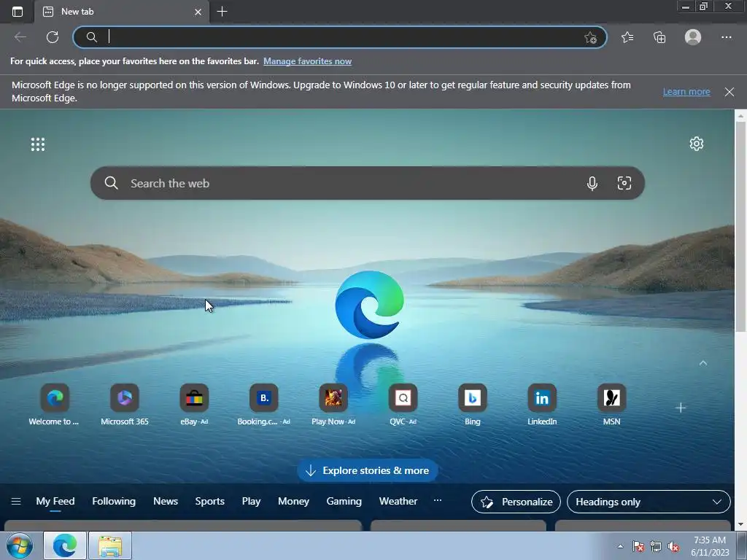Open File Explorer from taskbar
Image resolution: width=747 pixels, height=560 pixels.
(110, 545)
